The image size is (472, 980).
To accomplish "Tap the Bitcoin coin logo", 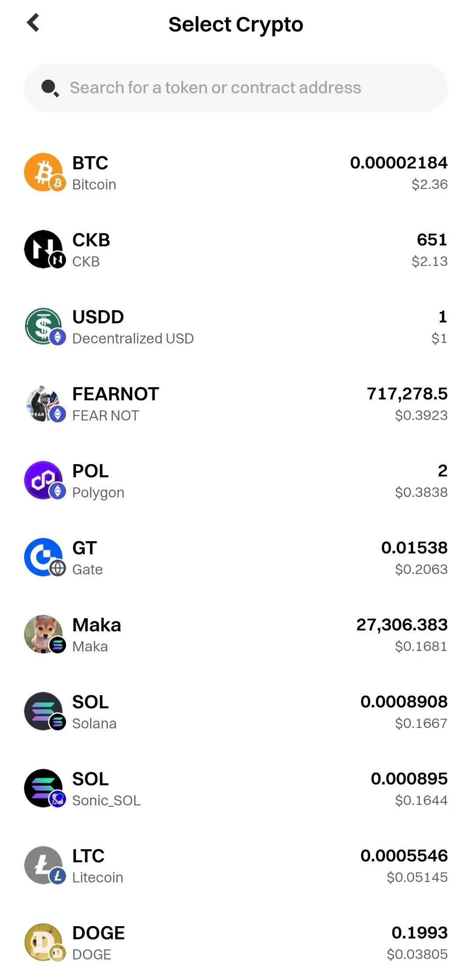I will 43,172.
